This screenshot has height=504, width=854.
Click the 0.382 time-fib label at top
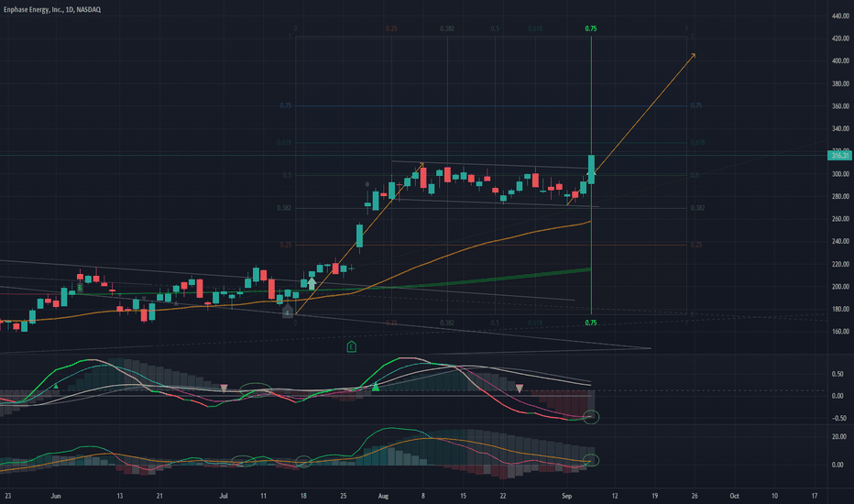pyautogui.click(x=447, y=28)
